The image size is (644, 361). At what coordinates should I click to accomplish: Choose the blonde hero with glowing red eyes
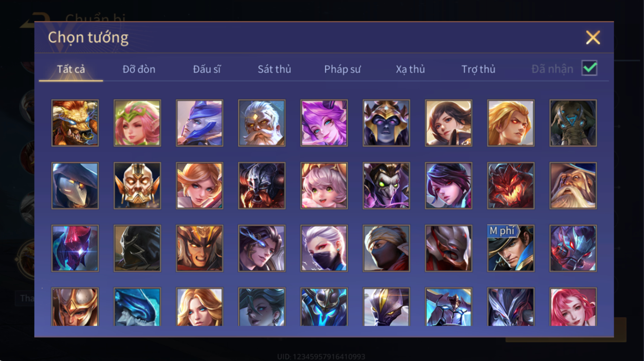point(511,123)
